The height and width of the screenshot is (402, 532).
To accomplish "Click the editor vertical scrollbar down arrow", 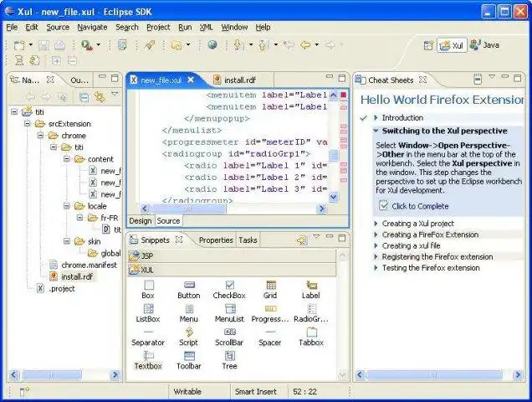I will pos(334,197).
